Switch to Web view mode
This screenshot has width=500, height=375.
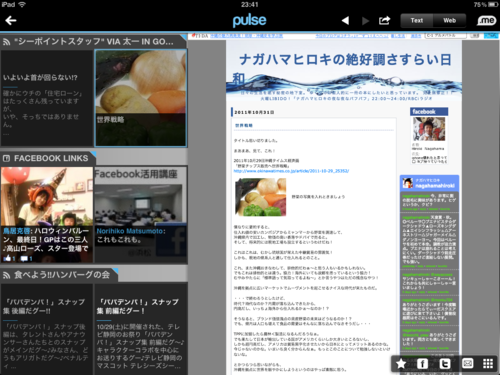449,20
